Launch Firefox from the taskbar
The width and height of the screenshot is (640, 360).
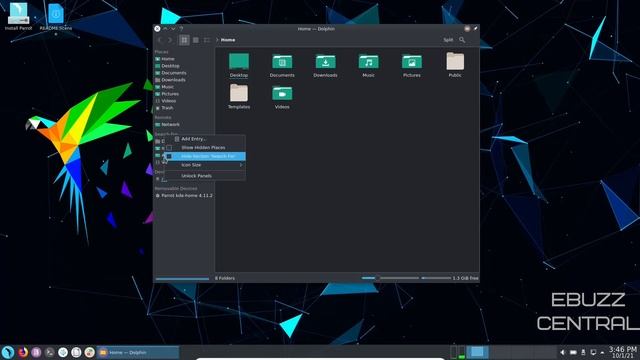(x=23, y=352)
